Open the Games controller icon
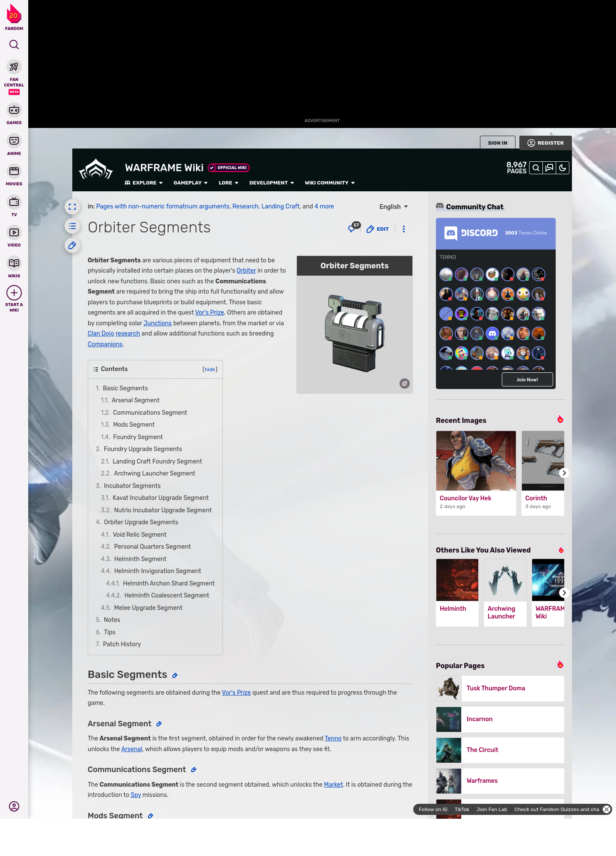Screen dimensions: 616x856 point(14,110)
